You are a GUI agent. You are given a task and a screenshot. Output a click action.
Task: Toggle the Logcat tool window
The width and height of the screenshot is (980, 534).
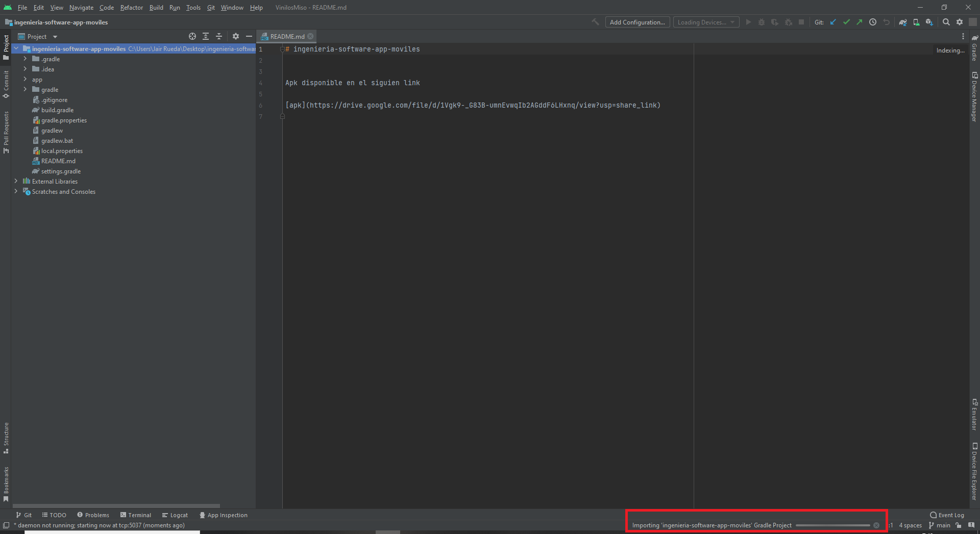point(175,515)
